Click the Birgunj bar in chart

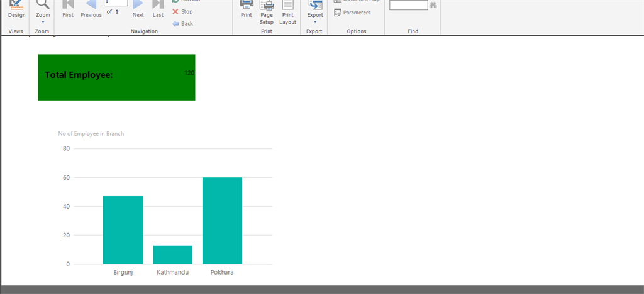pos(123,230)
